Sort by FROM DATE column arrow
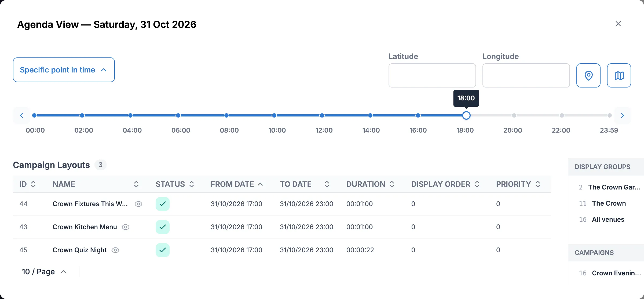This screenshot has height=299, width=644. [260, 184]
